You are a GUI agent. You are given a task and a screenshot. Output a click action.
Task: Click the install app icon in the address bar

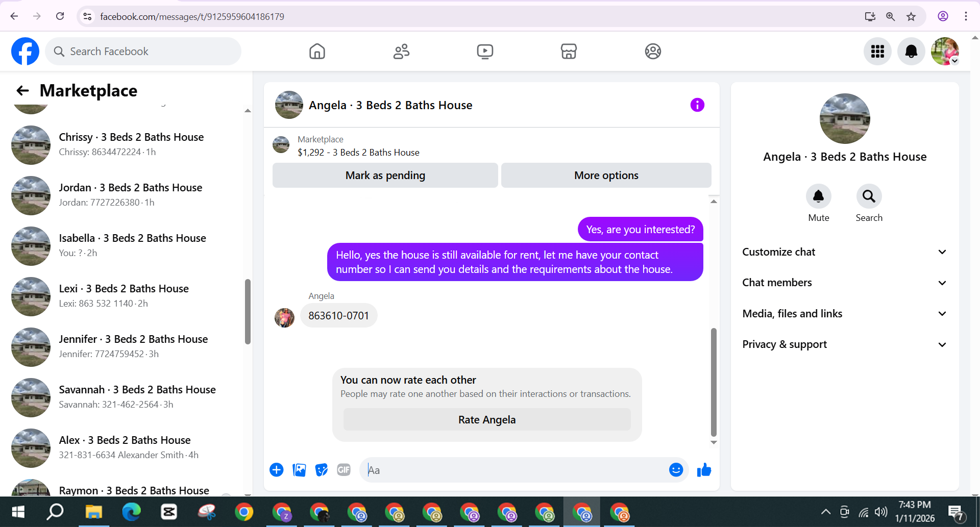[870, 16]
